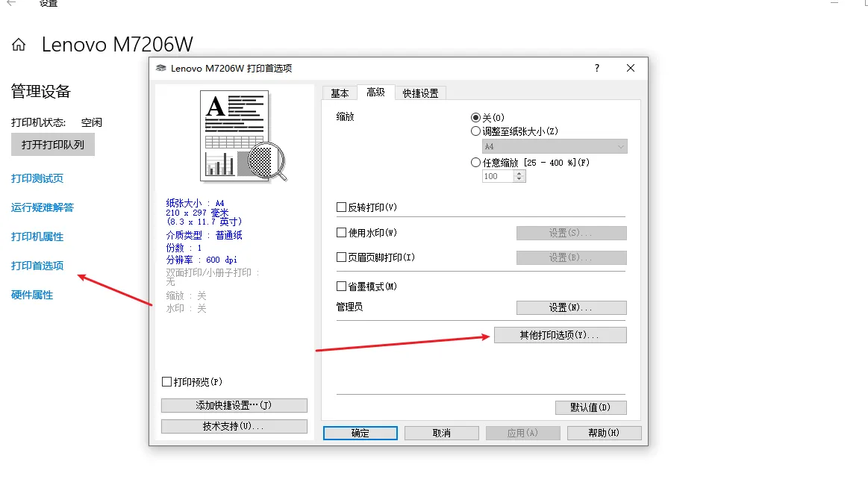This screenshot has width=868, height=488.
Task: Click the help question mark in dialog title
Action: [x=597, y=68]
